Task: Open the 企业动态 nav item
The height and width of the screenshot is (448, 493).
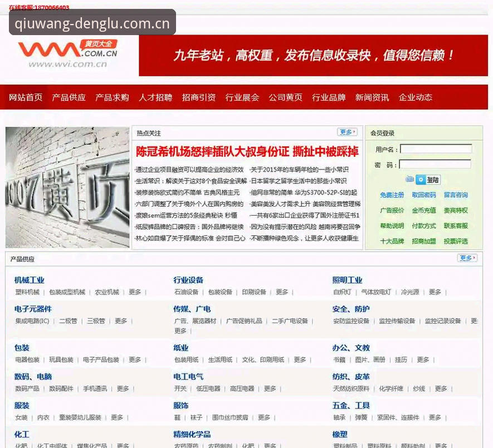Action: point(416,97)
